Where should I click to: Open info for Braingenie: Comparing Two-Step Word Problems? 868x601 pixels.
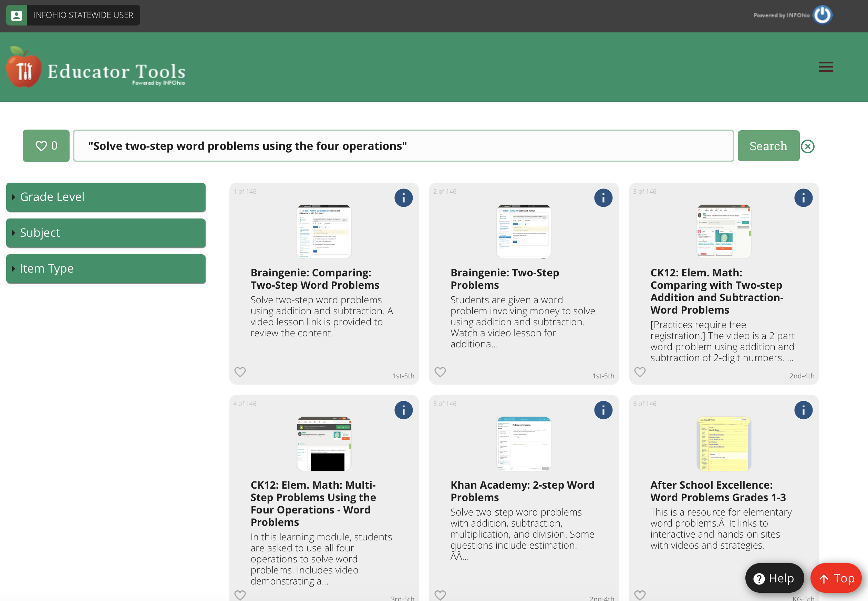click(403, 198)
